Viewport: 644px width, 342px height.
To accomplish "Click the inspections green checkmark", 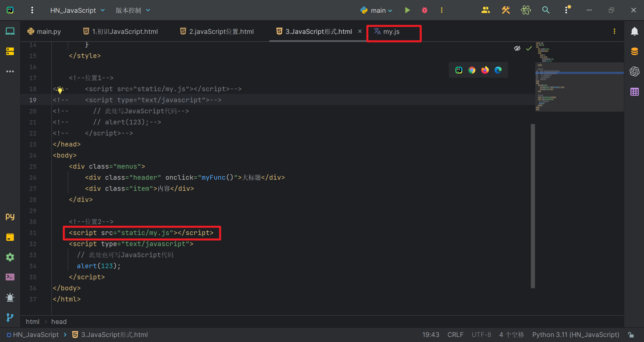I will tap(529, 48).
